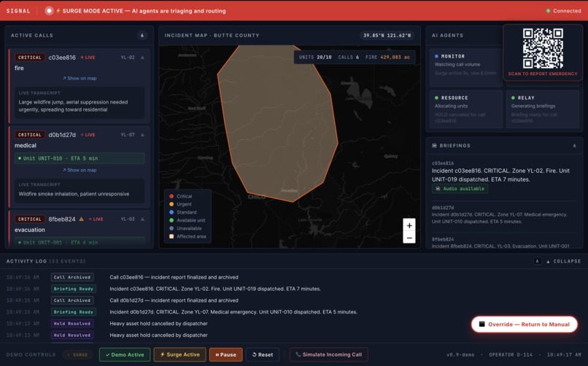Click the green Available unit legend dot
The height and width of the screenshot is (366, 588).
171,220
